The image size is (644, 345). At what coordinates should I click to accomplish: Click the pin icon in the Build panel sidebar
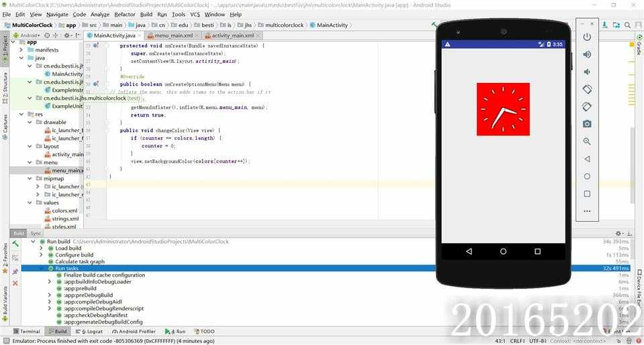[x=15, y=271]
